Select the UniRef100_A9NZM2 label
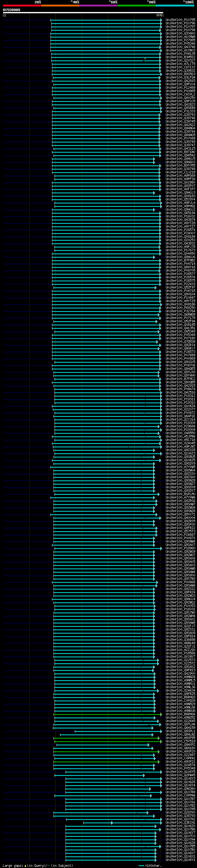The image size is (197, 868). [x=180, y=717]
